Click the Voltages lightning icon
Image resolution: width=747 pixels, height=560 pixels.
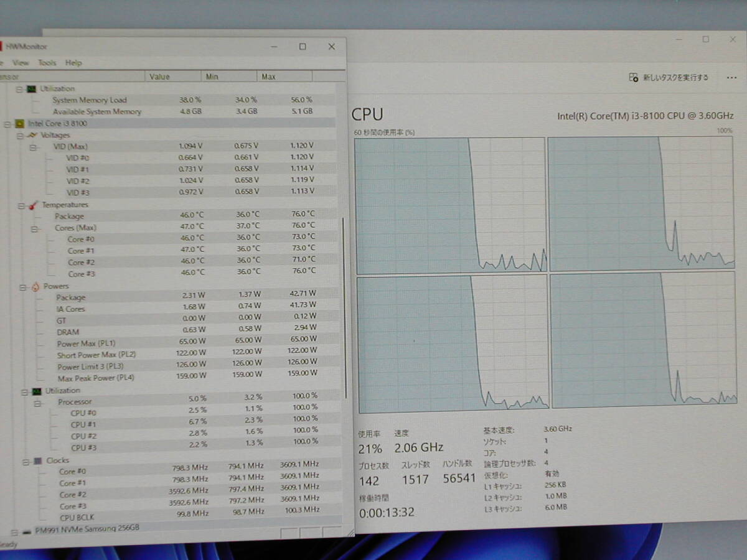click(x=32, y=135)
